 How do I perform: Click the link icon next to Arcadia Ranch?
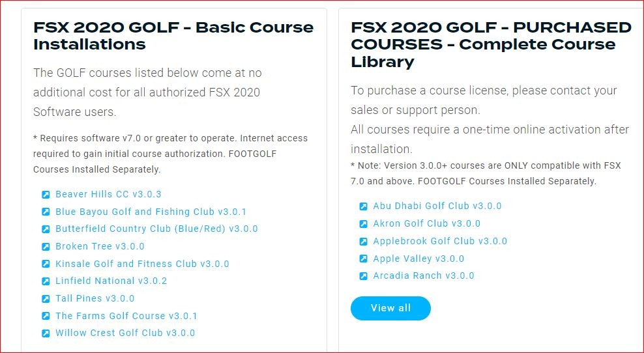tap(363, 276)
